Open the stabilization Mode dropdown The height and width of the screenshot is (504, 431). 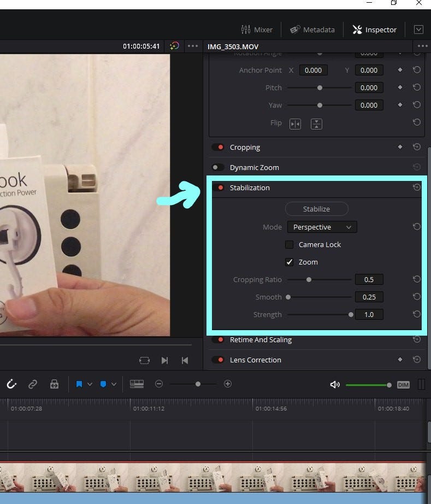pyautogui.click(x=322, y=227)
